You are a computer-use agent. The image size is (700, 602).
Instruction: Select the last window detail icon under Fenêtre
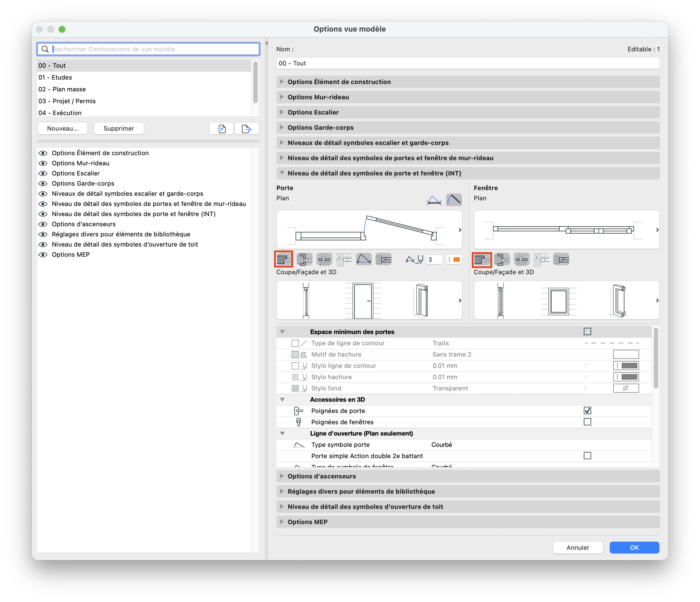click(x=561, y=259)
